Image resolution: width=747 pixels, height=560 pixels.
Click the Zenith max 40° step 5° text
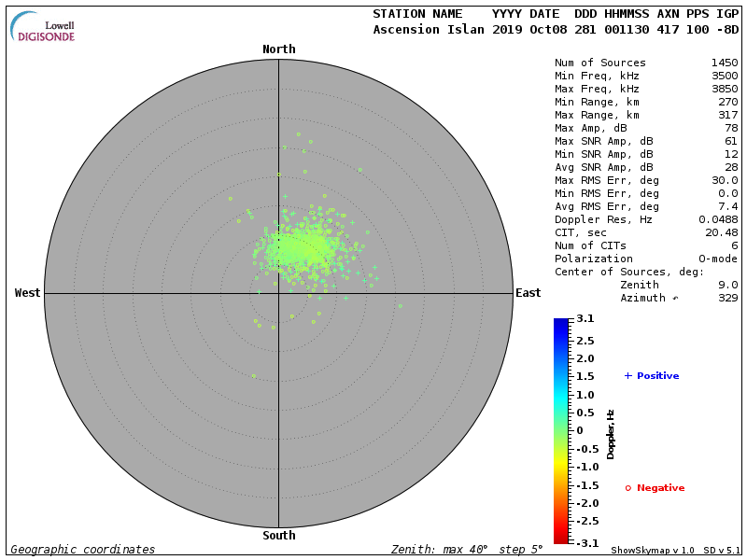[x=467, y=550]
